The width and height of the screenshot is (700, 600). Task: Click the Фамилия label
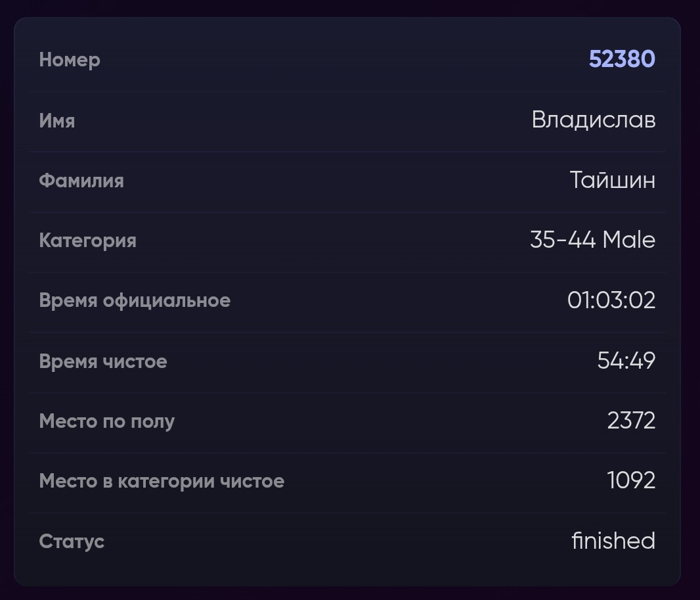point(81,181)
